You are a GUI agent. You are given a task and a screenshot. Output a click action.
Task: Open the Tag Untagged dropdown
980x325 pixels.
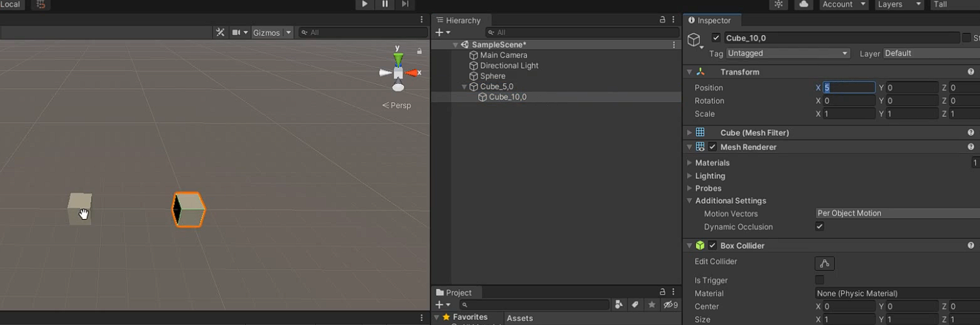click(x=788, y=53)
